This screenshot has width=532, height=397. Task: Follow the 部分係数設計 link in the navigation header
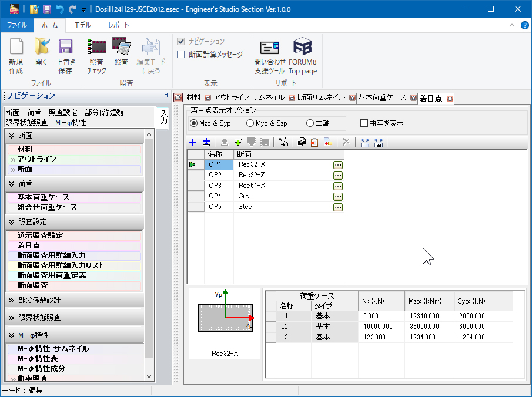(x=106, y=113)
